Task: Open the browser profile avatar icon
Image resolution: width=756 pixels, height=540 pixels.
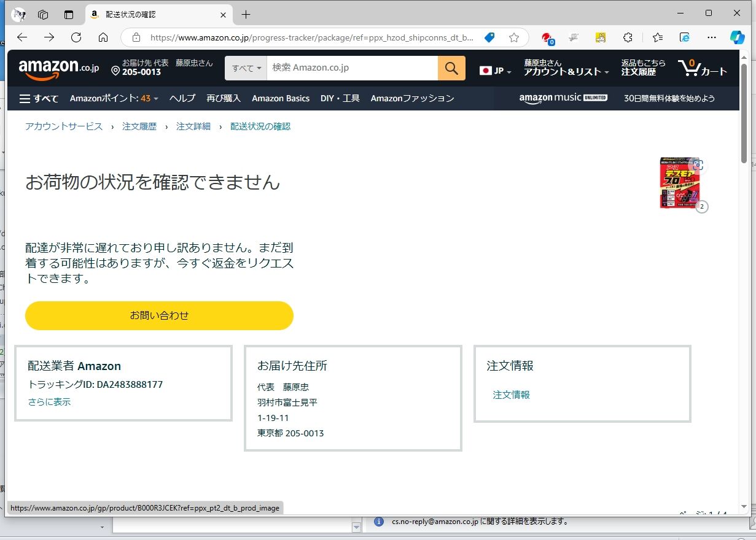Action: point(19,14)
